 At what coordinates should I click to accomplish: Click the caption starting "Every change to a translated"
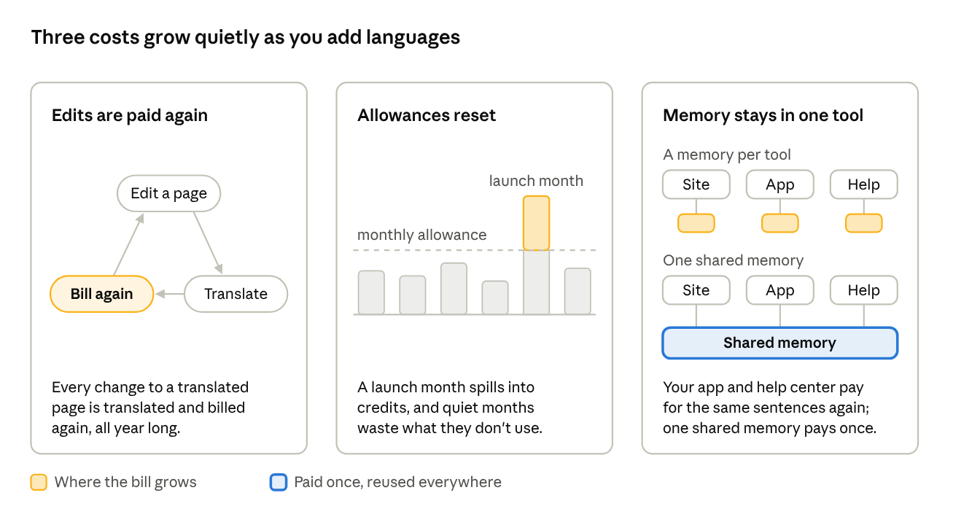[150, 408]
